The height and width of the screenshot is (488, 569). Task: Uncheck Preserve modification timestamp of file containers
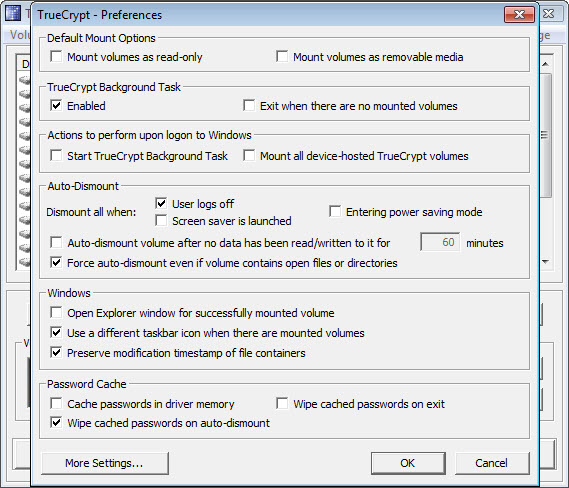coord(56,352)
